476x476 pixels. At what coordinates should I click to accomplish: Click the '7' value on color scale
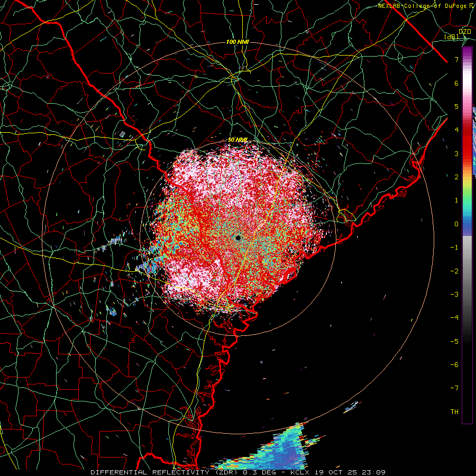pos(456,59)
